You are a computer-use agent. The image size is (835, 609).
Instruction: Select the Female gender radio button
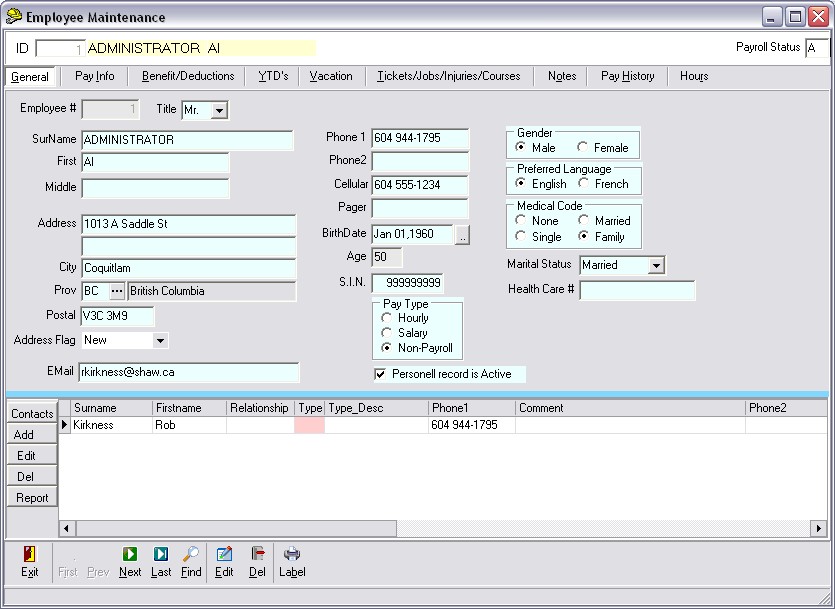(x=583, y=148)
